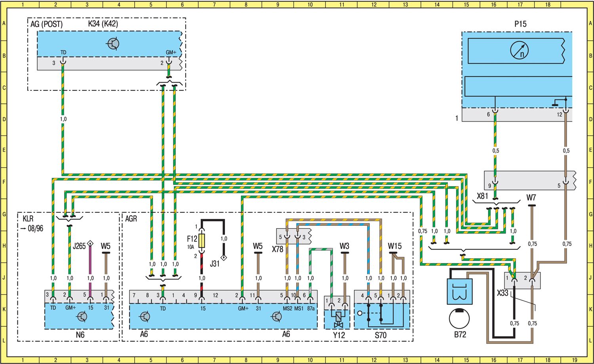This screenshot has width=594, height=364.
Task: Click the Y12 solenoid valve symbol
Action: (338, 319)
